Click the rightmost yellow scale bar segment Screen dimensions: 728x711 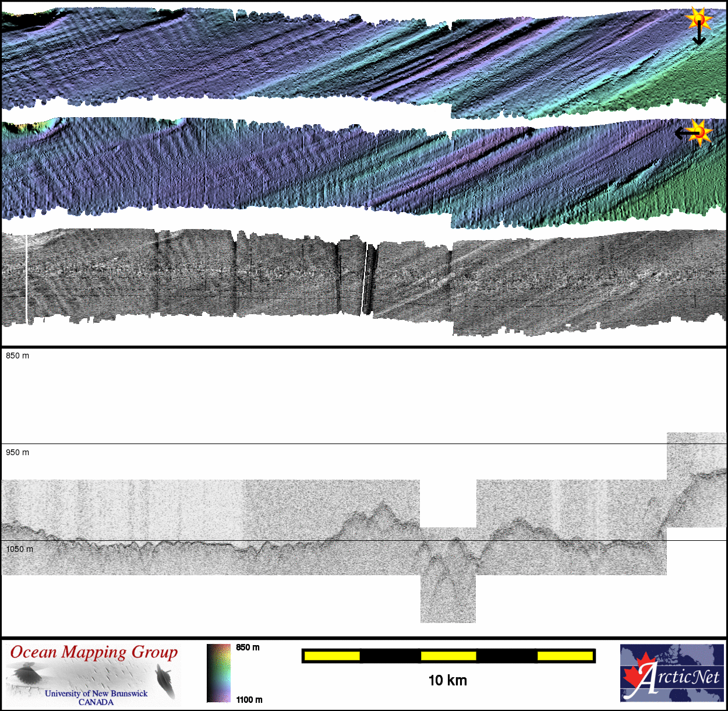pyautogui.click(x=564, y=656)
